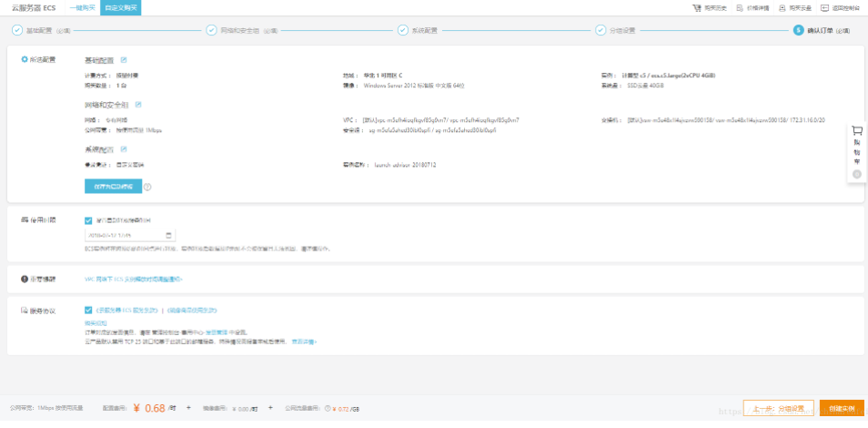Open the VPC network ECS release reminder link
This screenshot has height=428, width=868.
(x=134, y=280)
